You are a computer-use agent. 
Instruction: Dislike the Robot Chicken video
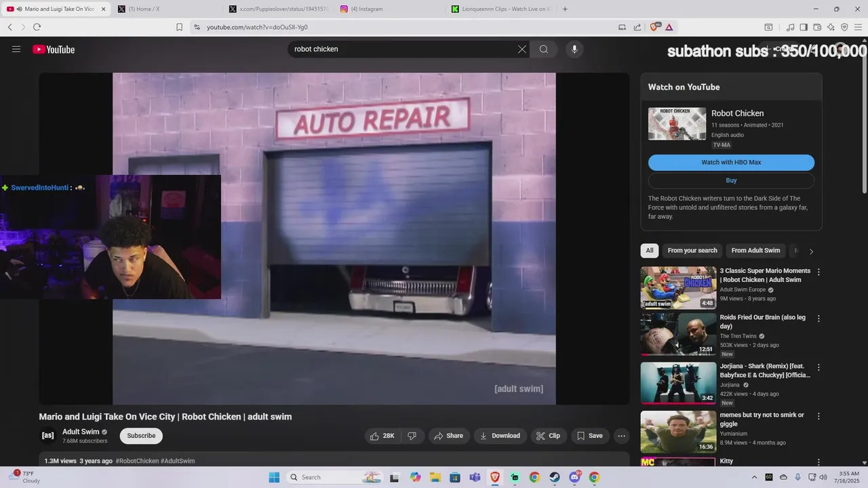click(412, 436)
